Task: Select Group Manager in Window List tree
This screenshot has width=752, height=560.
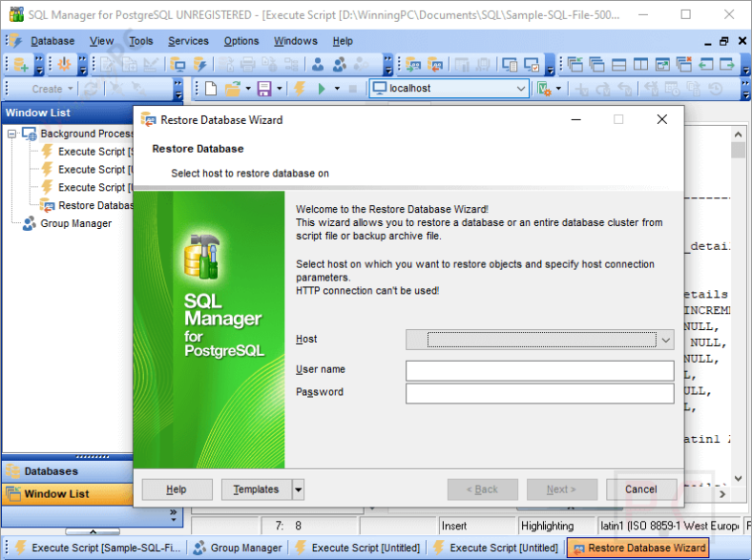Action: click(x=75, y=223)
